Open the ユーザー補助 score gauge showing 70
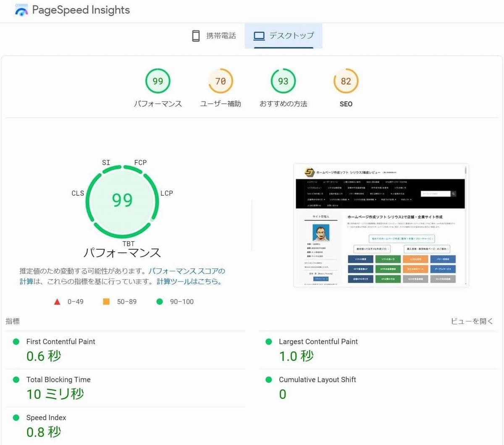Screen dimensions: 504x445 pyautogui.click(x=220, y=81)
